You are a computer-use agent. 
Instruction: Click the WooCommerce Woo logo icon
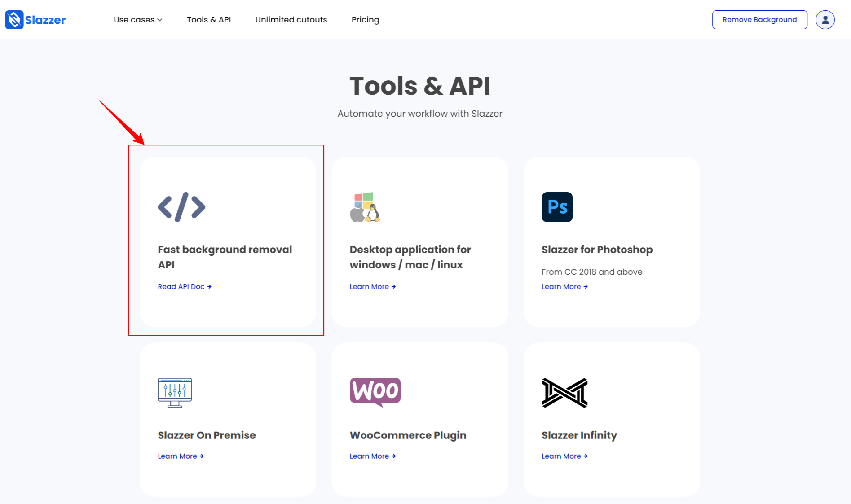(x=375, y=392)
